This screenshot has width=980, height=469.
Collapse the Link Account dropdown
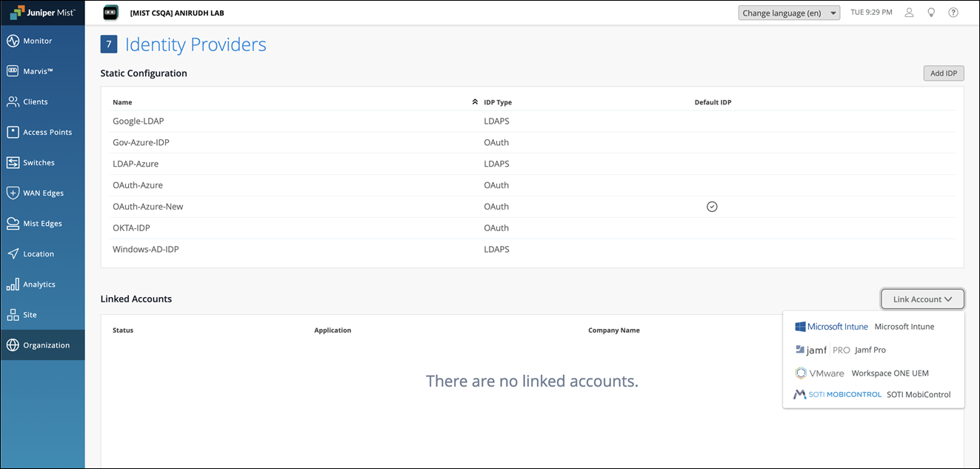pos(922,299)
